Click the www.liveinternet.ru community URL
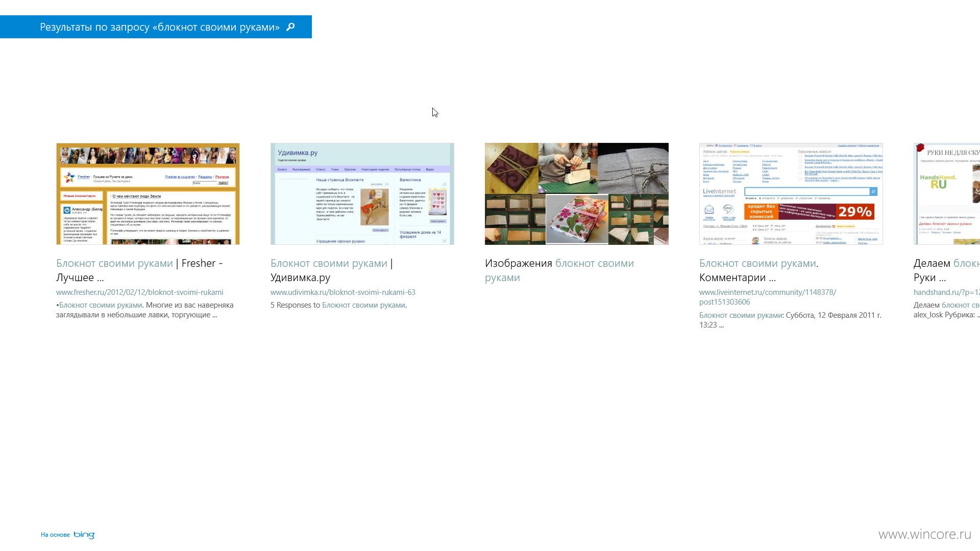This screenshot has width=980, height=551. coord(768,297)
